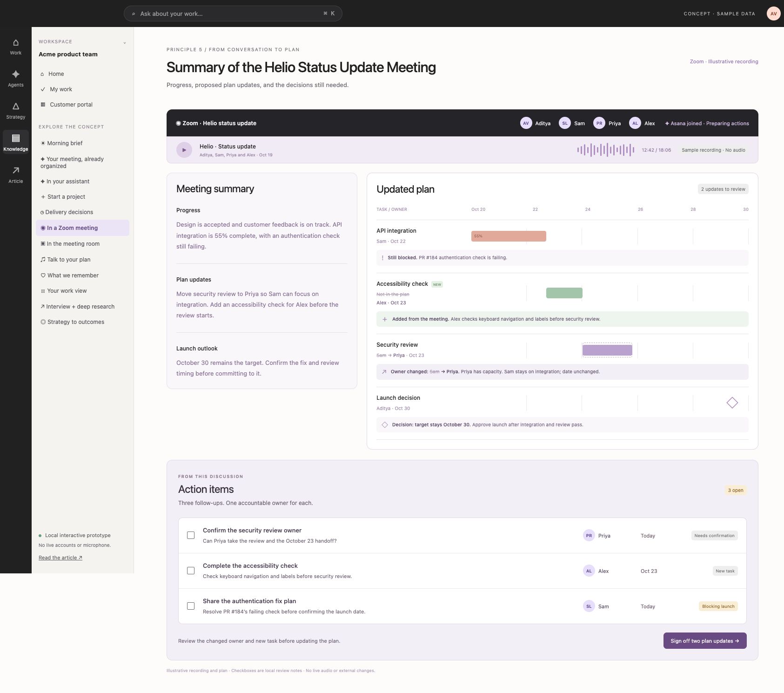Click the 2 updates to review badge
Viewport: 784px width, 693px height.
(x=723, y=189)
